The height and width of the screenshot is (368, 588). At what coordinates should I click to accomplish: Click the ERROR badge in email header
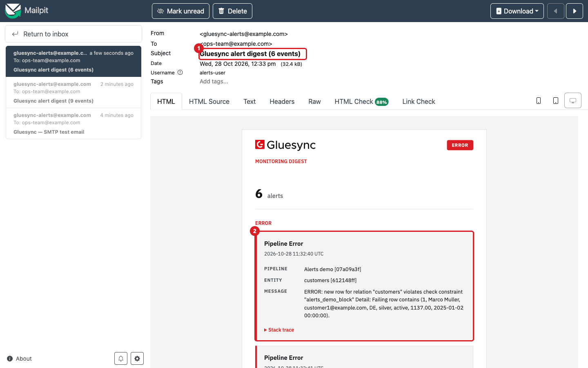460,145
